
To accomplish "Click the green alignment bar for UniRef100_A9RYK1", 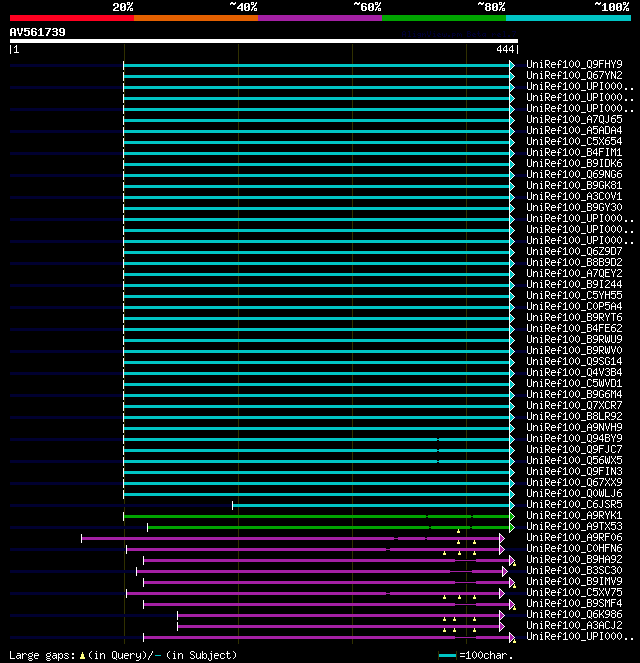I will pyautogui.click(x=317, y=516).
